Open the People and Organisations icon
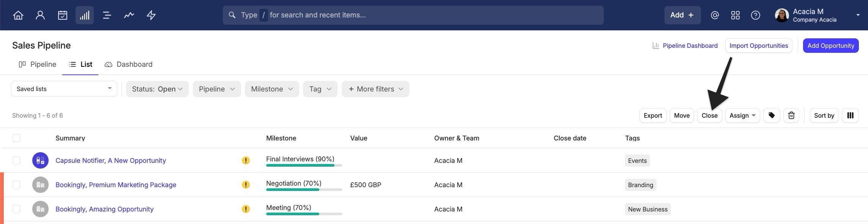This screenshot has height=224, width=868. [40, 15]
